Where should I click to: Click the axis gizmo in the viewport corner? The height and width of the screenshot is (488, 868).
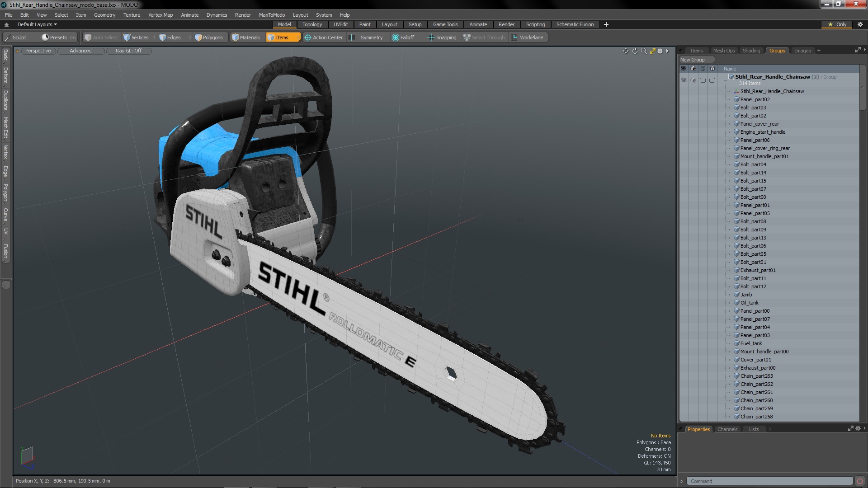pyautogui.click(x=27, y=457)
